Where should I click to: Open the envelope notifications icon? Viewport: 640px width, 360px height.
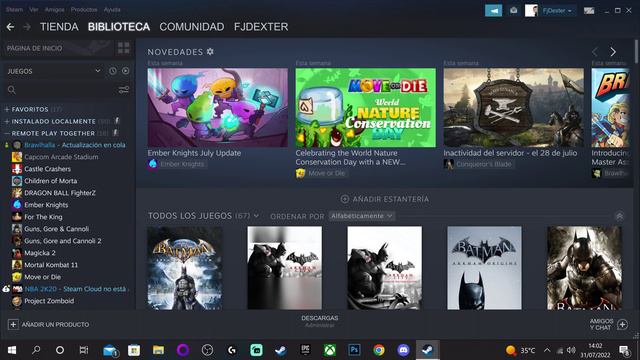click(x=513, y=11)
